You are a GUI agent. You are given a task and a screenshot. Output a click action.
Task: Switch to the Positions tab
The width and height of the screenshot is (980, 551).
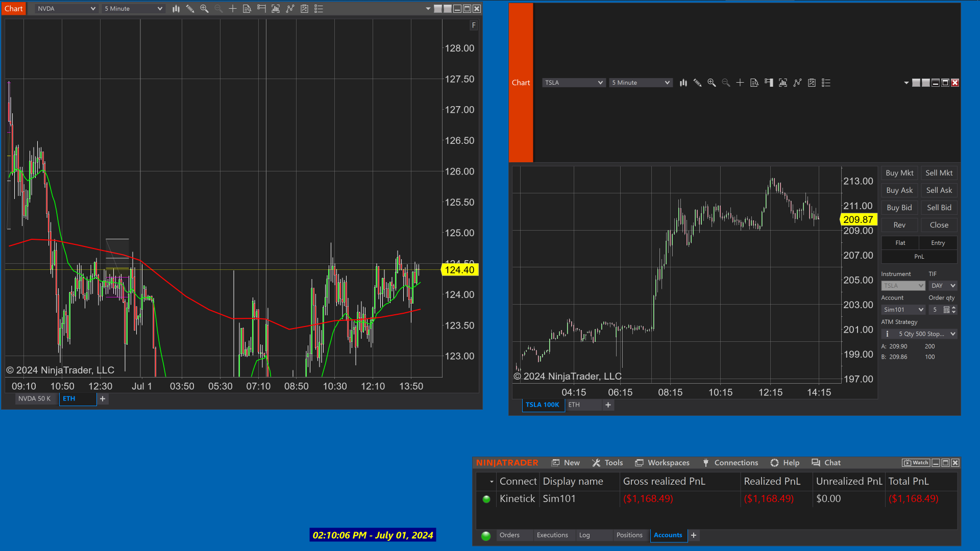click(629, 535)
